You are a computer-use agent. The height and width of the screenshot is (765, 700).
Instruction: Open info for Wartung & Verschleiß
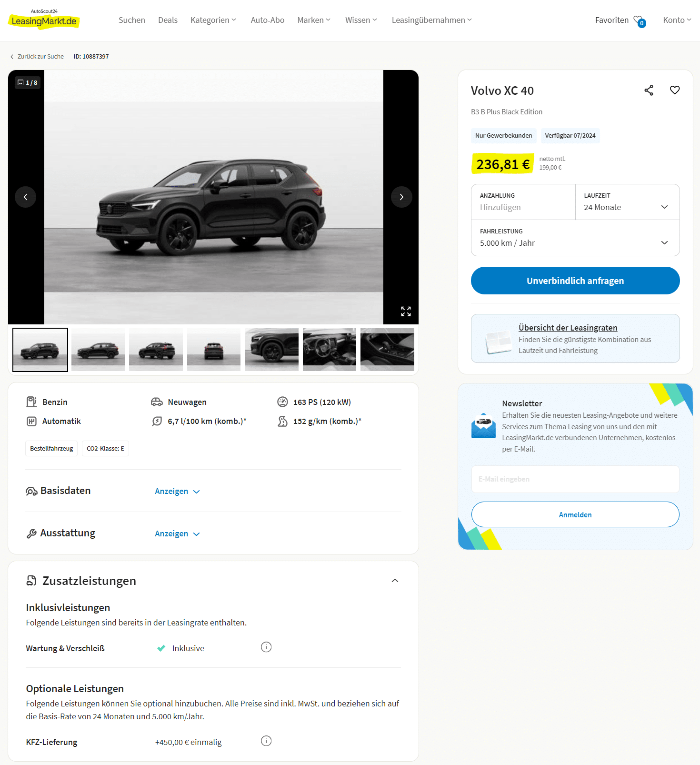point(266,647)
